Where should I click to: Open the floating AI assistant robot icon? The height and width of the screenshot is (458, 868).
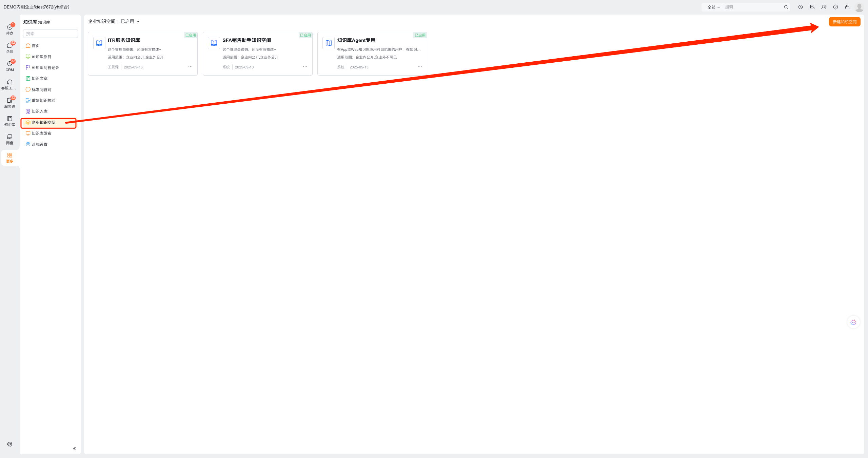coord(853,322)
